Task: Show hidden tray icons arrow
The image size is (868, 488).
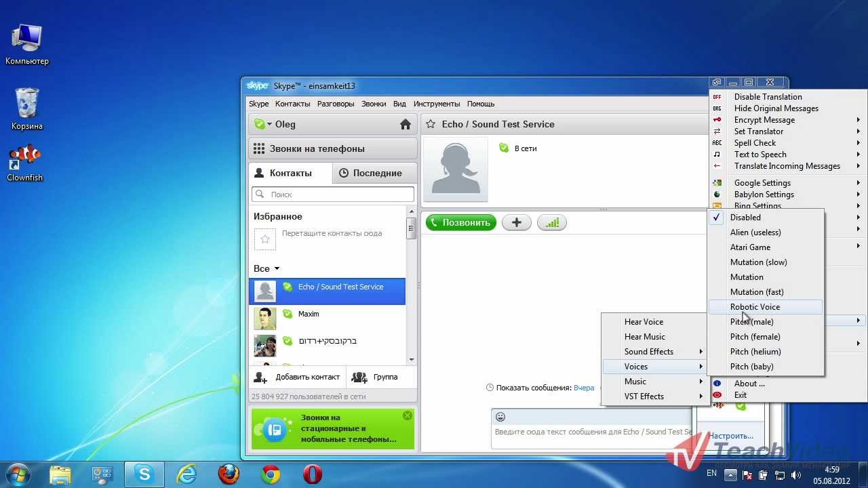Action: coord(730,474)
